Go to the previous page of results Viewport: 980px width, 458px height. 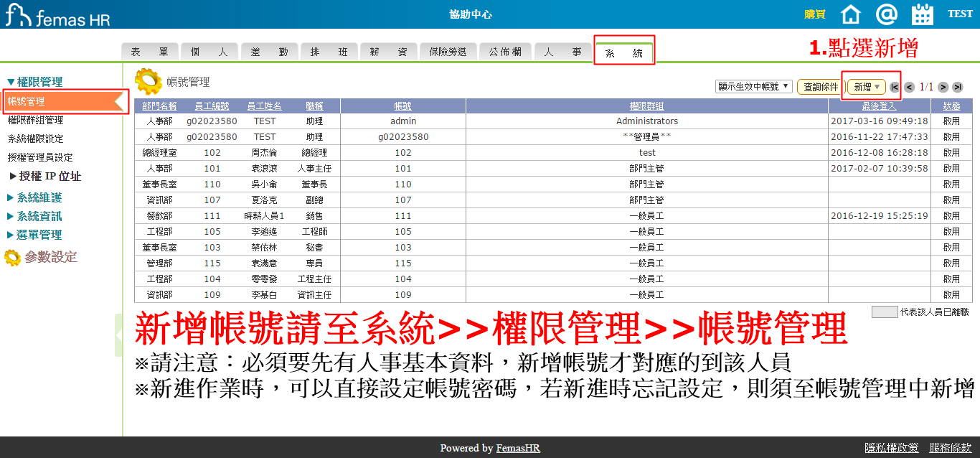tap(909, 87)
